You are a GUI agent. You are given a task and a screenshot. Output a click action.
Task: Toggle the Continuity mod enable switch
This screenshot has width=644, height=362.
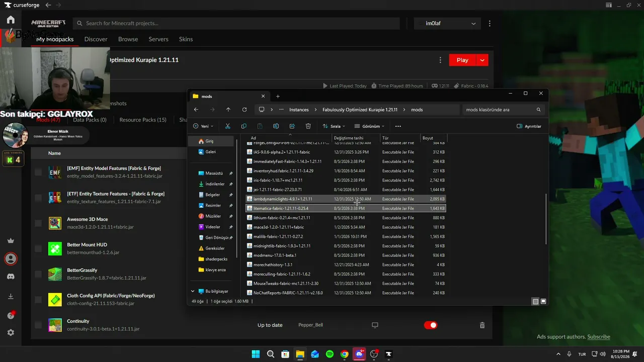[431, 325]
